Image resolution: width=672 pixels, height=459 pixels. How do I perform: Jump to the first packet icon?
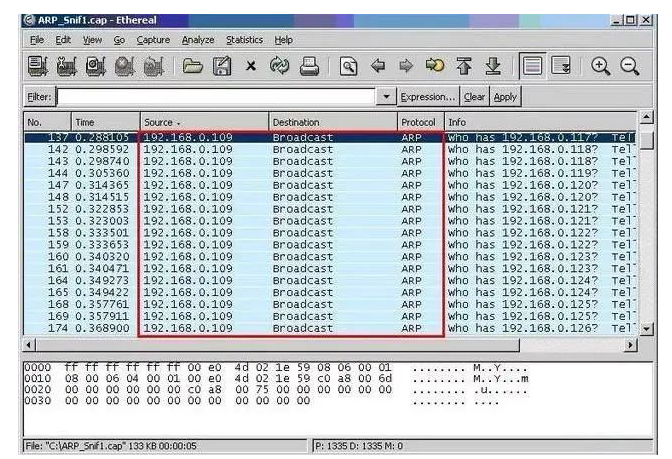pos(464,67)
